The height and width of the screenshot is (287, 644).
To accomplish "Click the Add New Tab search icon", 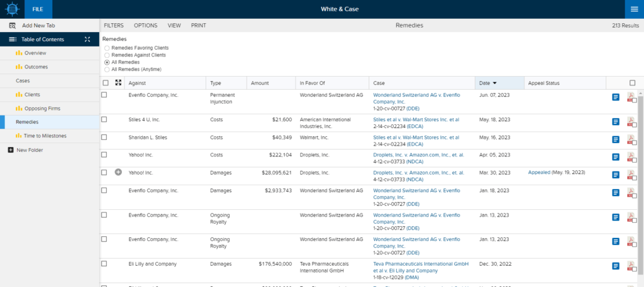I will 13,25.
